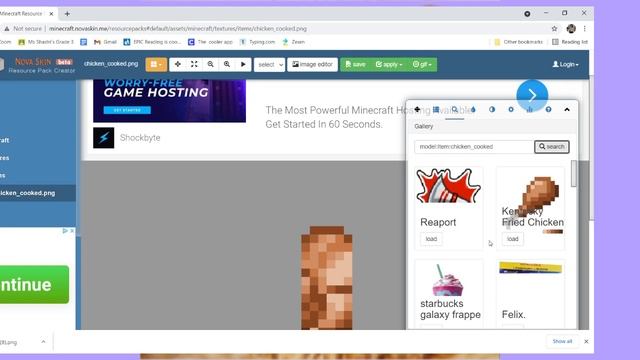Screen dimensions: 640x360
Task: Click the green Continue ad button
Action: point(34,284)
